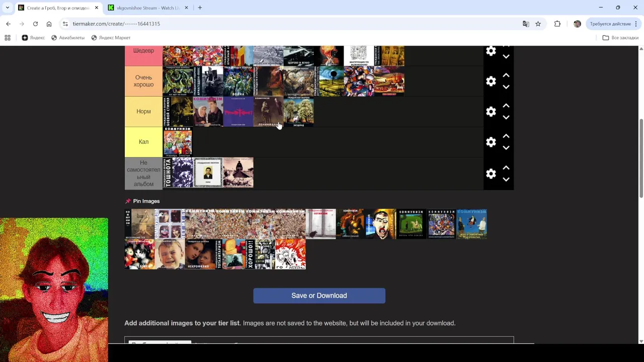Viewport: 644px width, 362px height.
Task: Click the Норм tier label
Action: pyautogui.click(x=143, y=112)
